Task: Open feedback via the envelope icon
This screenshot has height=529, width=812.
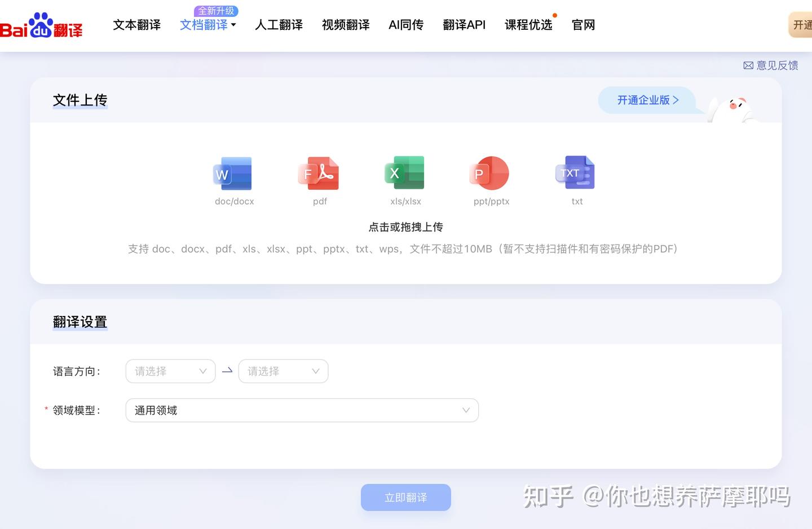Action: coord(748,65)
